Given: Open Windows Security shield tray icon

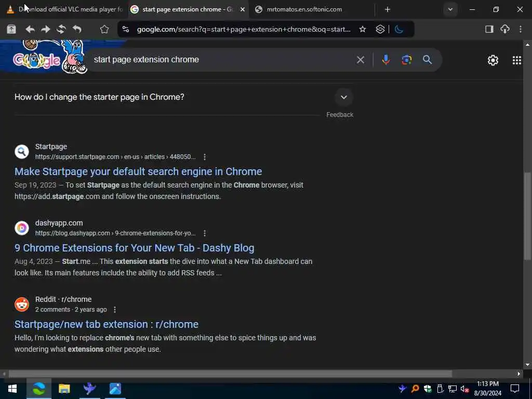Looking at the screenshot, I should [428, 389].
